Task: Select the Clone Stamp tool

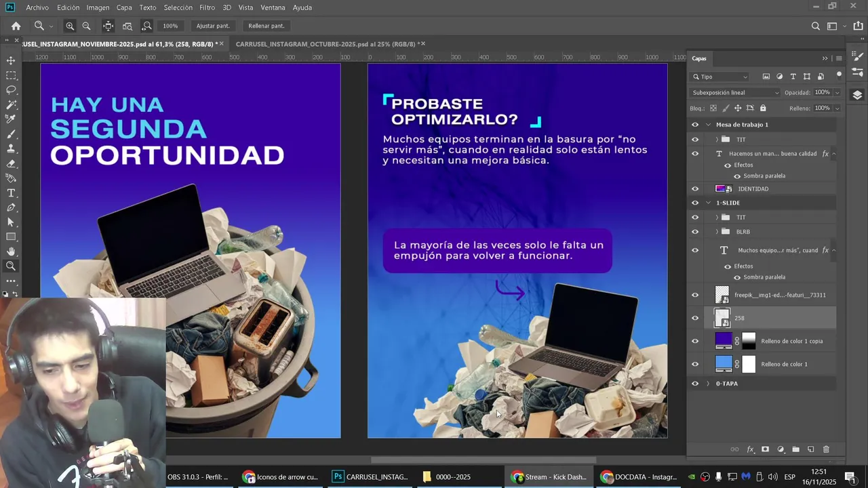Action: point(11,148)
